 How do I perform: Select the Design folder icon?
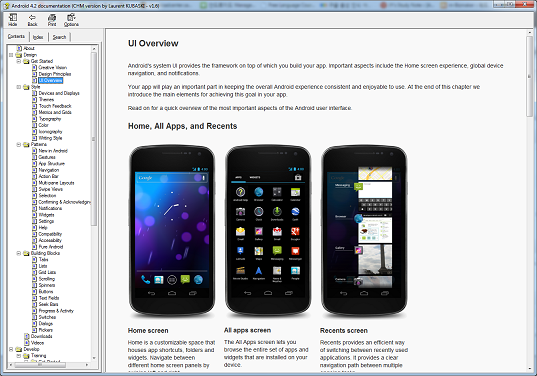tap(18, 55)
